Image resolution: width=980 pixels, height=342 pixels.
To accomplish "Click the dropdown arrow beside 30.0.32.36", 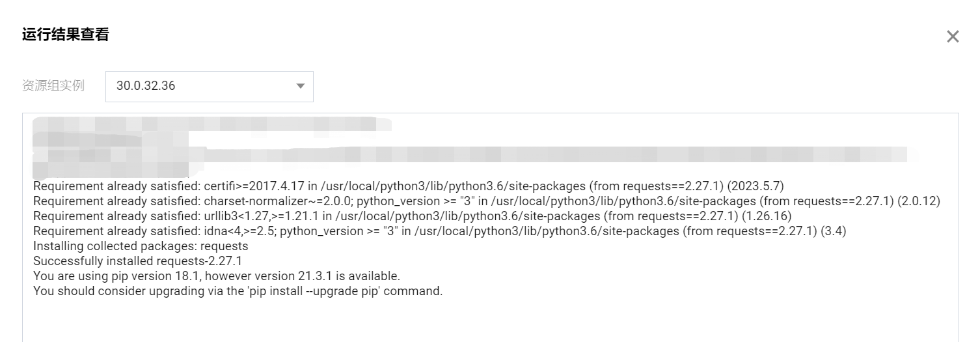I will pos(300,86).
